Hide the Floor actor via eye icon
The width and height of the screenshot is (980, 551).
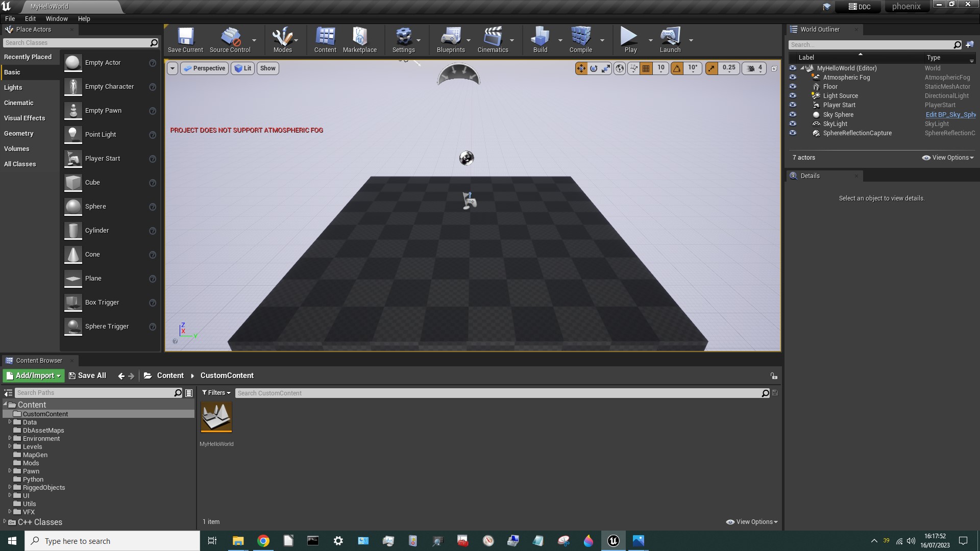point(793,87)
